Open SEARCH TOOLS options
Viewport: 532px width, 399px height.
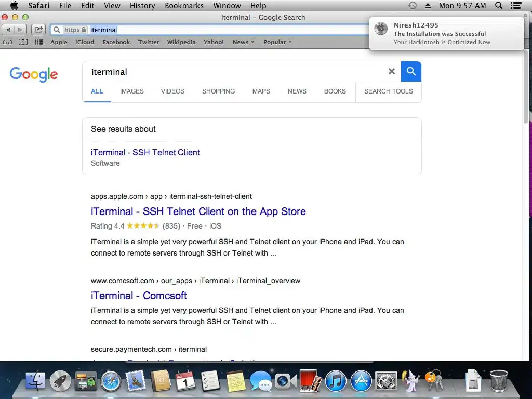[389, 91]
